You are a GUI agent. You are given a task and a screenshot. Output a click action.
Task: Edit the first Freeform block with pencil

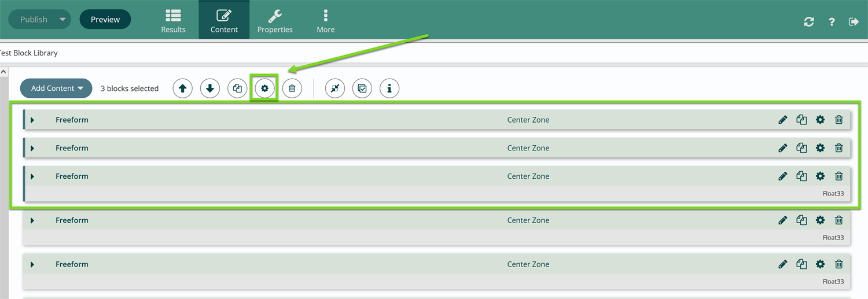pyautogui.click(x=783, y=120)
